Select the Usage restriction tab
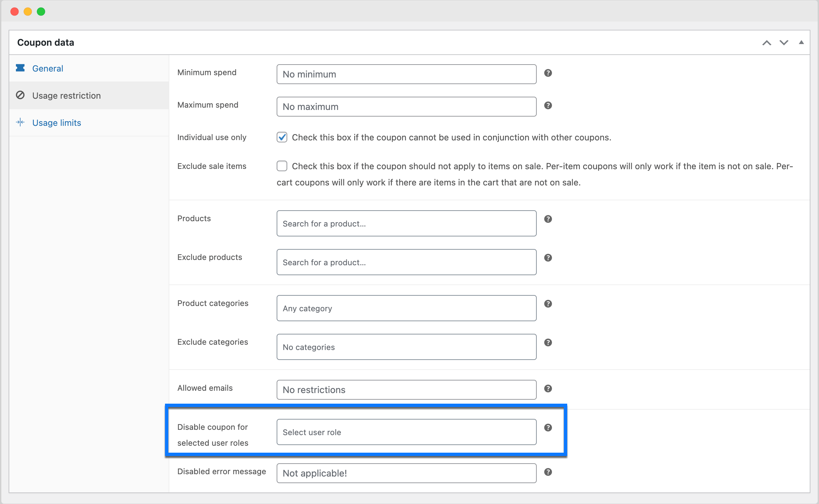Image resolution: width=819 pixels, height=504 pixels. tap(66, 96)
